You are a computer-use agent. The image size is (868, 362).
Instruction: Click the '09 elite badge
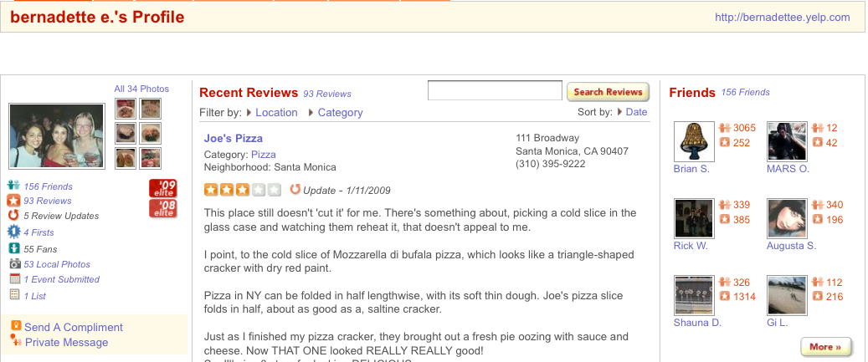[x=162, y=188]
